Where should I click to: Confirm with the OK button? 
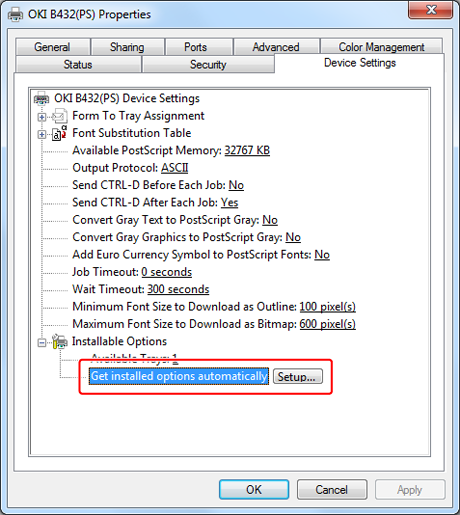click(x=254, y=489)
